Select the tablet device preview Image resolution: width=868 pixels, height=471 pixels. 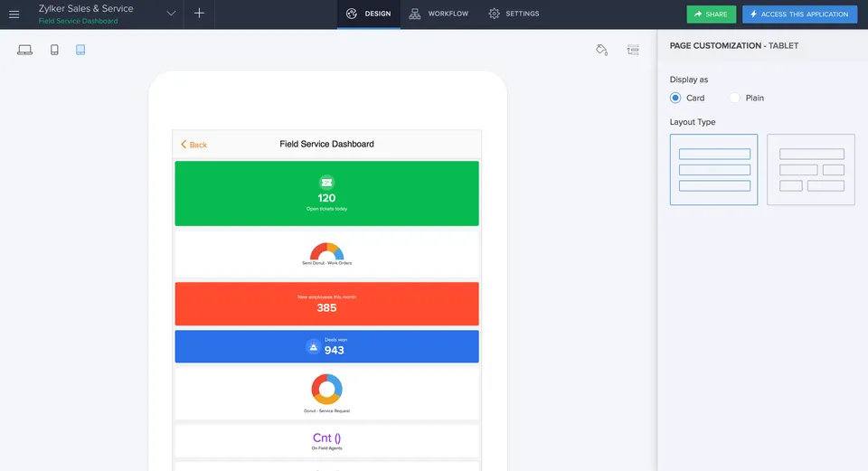80,50
